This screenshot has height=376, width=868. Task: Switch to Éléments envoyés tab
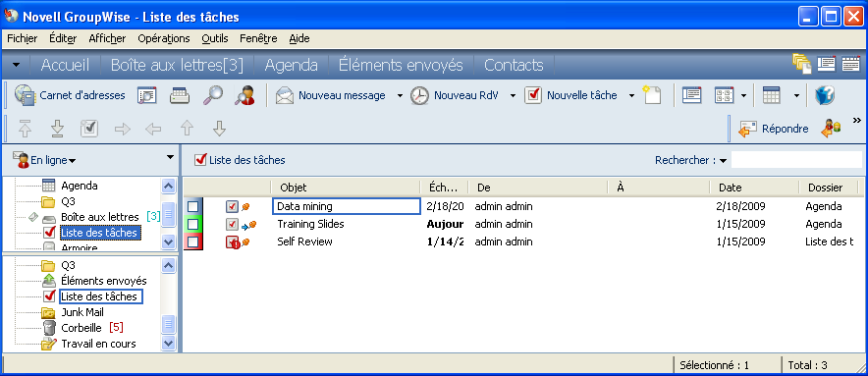click(x=401, y=66)
